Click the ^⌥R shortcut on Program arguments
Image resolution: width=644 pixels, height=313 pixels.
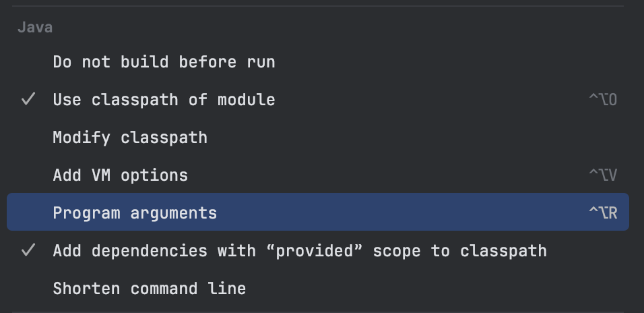603,213
